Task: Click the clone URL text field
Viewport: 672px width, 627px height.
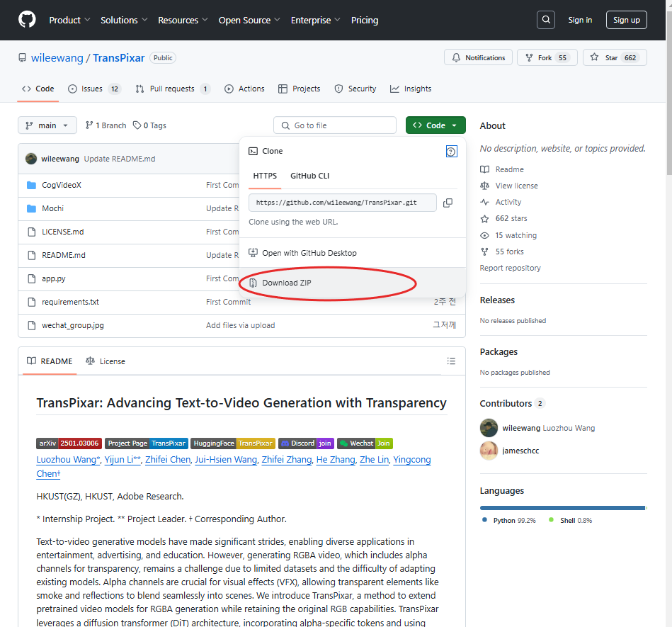Action: tap(343, 203)
